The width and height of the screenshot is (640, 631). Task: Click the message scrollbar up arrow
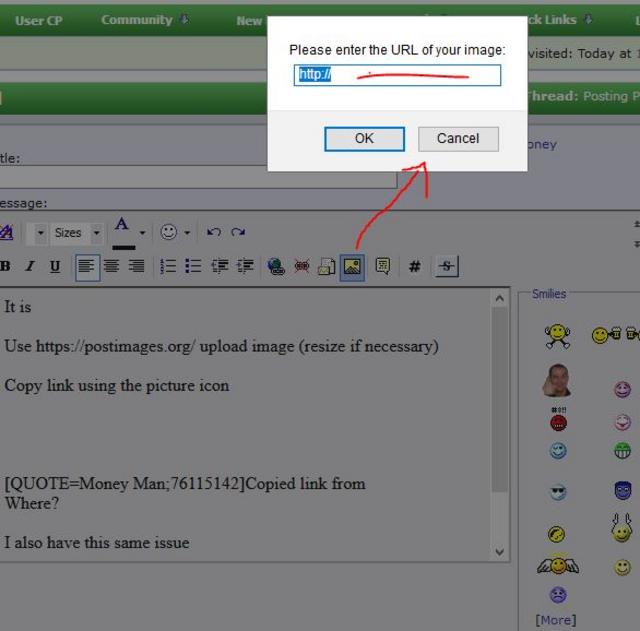pyautogui.click(x=499, y=298)
